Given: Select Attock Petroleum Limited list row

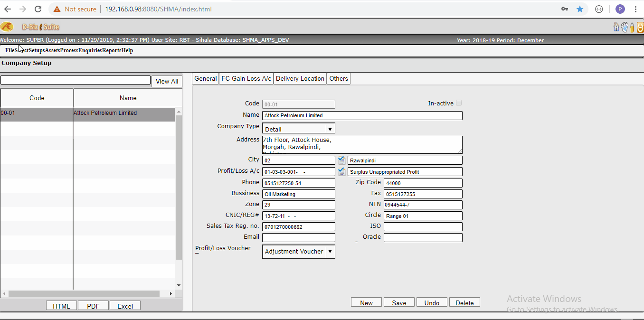Looking at the screenshot, I should [x=87, y=114].
